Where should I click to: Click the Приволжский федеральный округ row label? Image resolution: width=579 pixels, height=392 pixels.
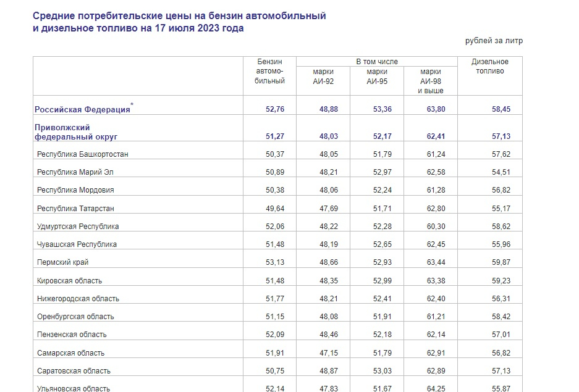(76, 132)
